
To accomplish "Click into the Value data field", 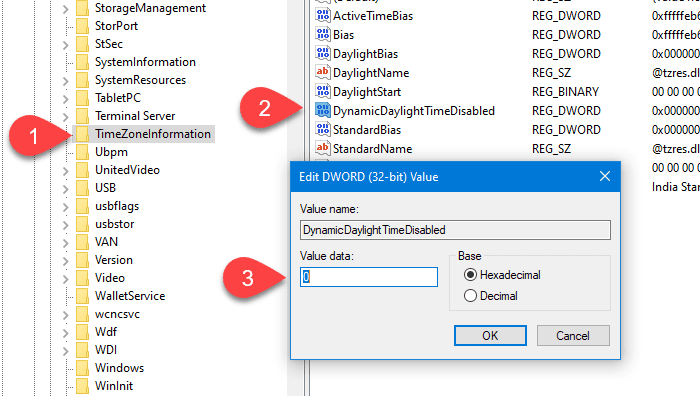I will pos(369,277).
